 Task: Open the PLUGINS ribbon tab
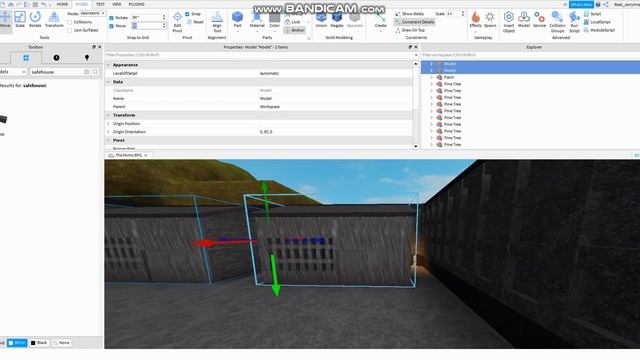click(x=136, y=4)
